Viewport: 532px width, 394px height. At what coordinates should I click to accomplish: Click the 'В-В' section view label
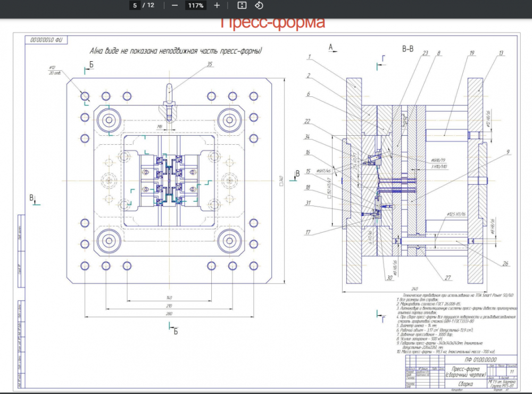coord(408,49)
